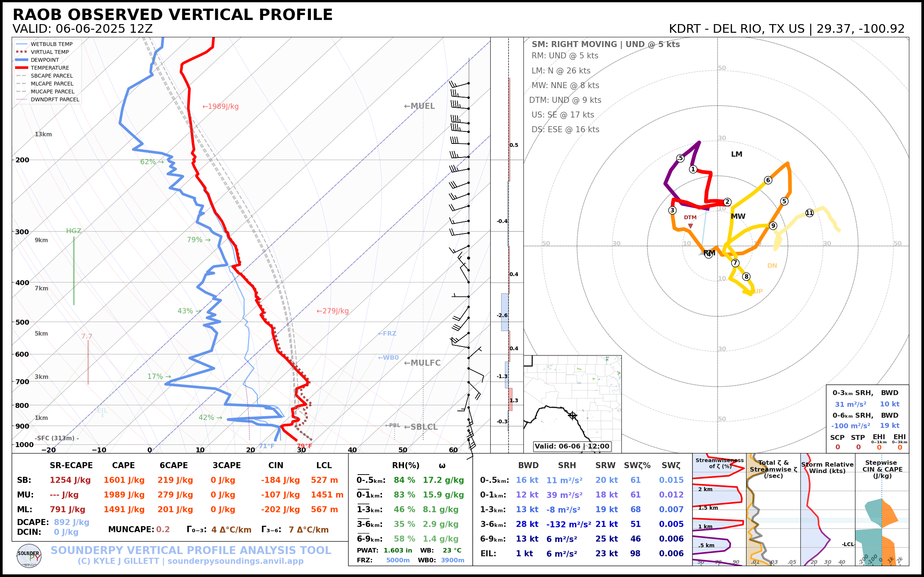
Task: Click hodograph height marker 9
Action: [773, 226]
